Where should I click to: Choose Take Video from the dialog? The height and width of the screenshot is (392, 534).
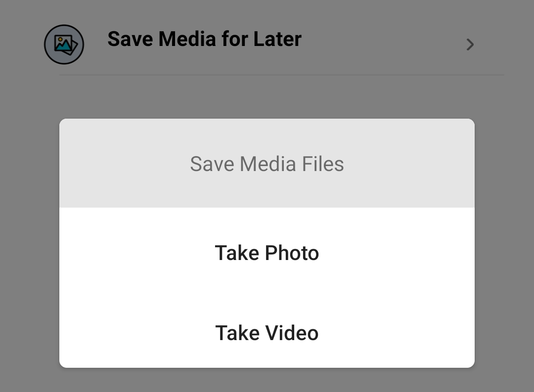point(267,333)
